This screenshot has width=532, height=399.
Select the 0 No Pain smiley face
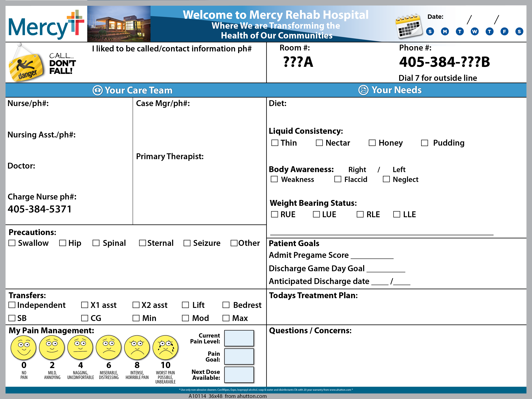click(x=24, y=348)
